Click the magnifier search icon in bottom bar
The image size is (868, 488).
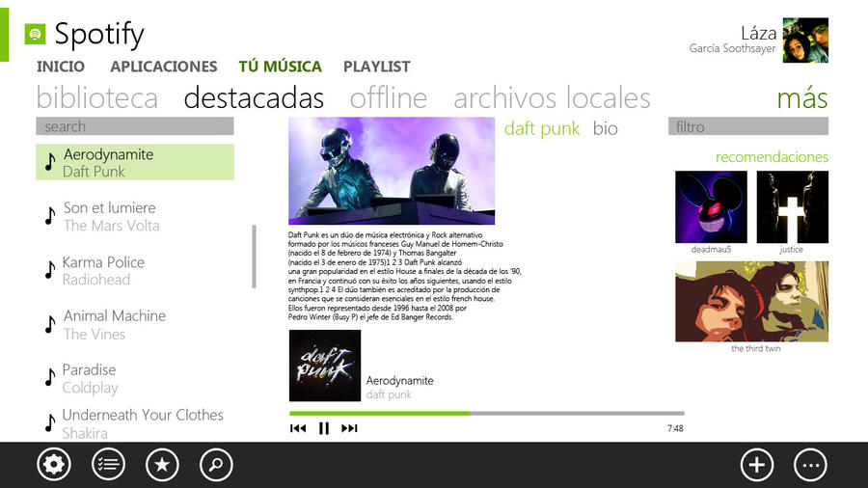(216, 464)
